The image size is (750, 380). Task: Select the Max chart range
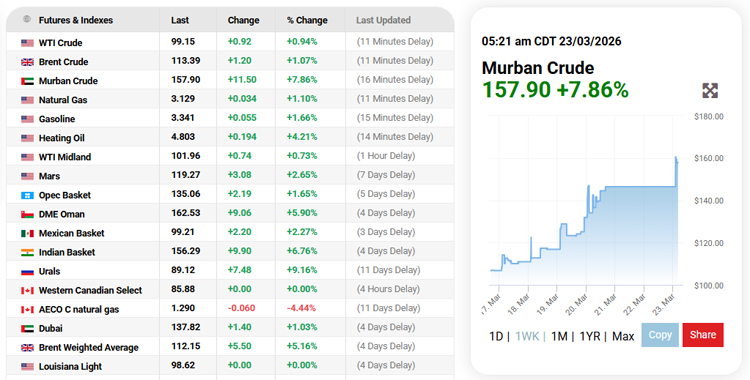(623, 336)
